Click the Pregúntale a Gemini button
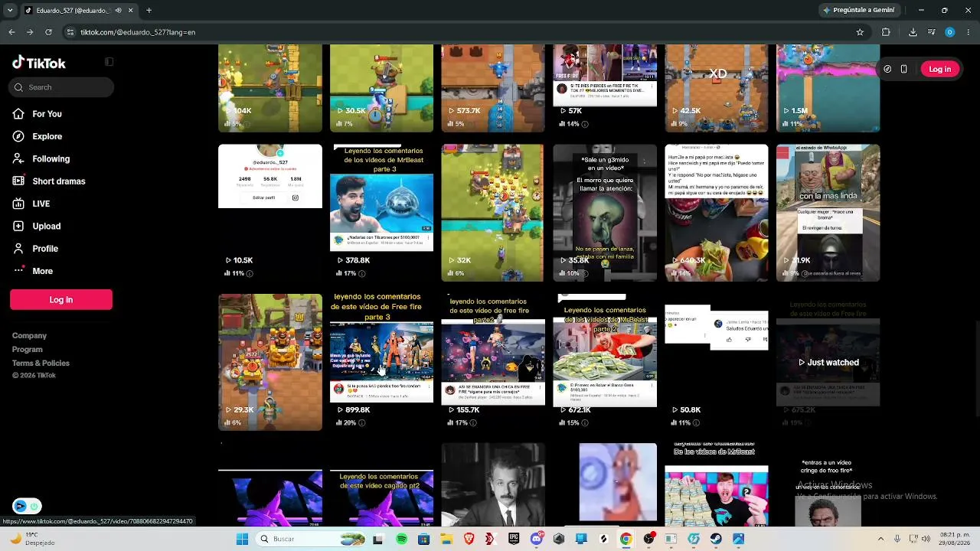The height and width of the screenshot is (551, 980). tap(858, 10)
